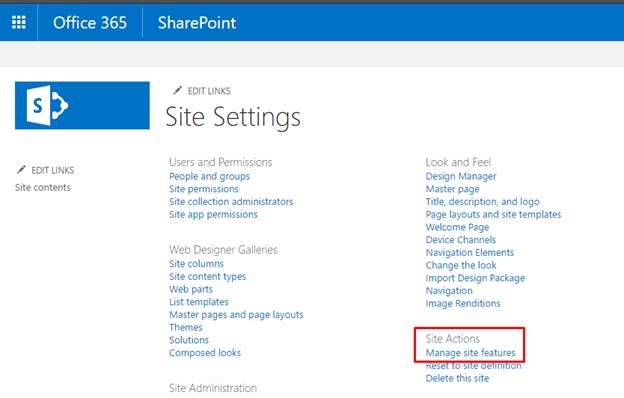The image size is (624, 398).
Task: Open Master pages and page layouts
Action: [x=236, y=315]
